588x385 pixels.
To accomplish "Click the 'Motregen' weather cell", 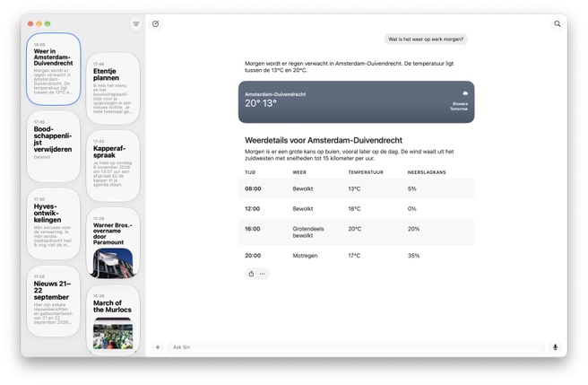I will coord(305,256).
